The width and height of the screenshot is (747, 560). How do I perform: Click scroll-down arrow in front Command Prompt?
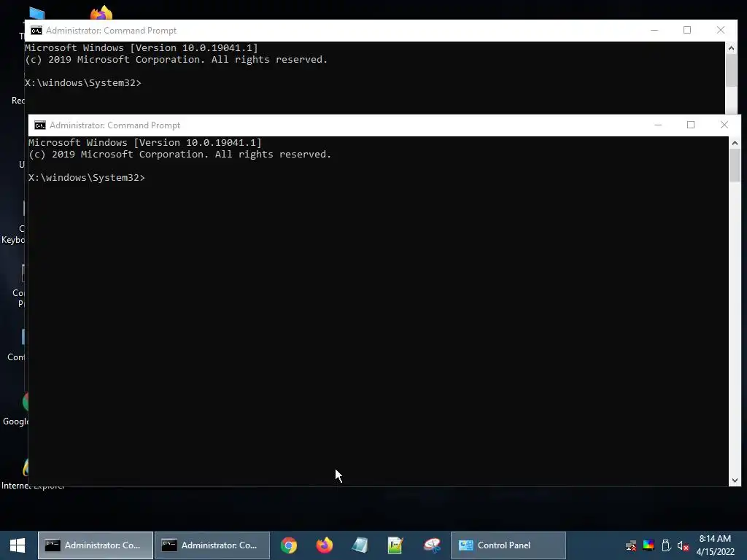[x=735, y=481]
